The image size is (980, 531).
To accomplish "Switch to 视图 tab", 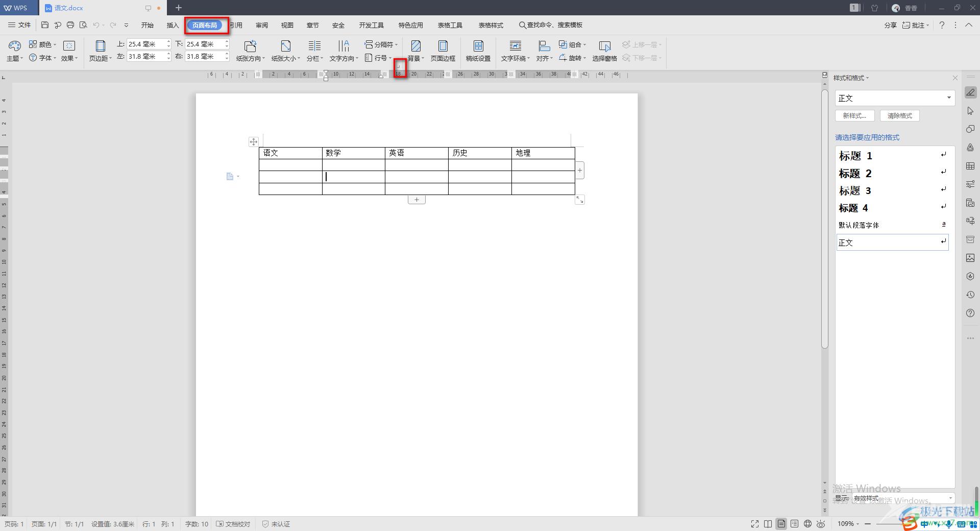I will pos(287,25).
